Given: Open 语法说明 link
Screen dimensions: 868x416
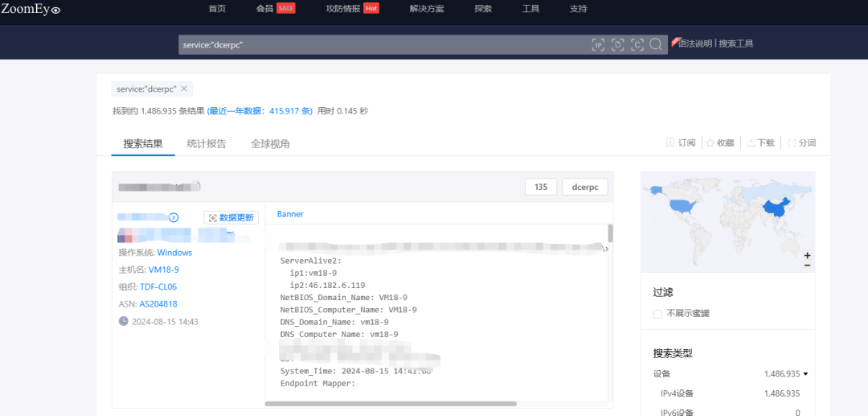Looking at the screenshot, I should pyautogui.click(x=695, y=43).
